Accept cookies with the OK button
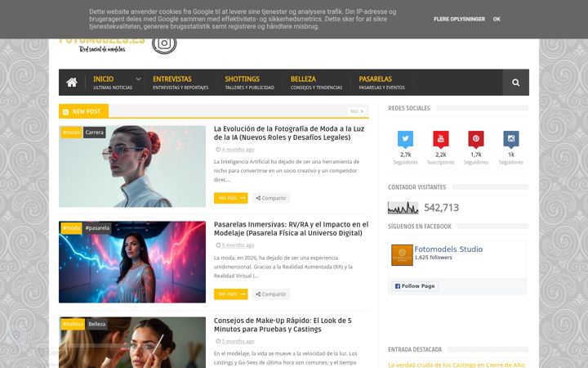 497,19
